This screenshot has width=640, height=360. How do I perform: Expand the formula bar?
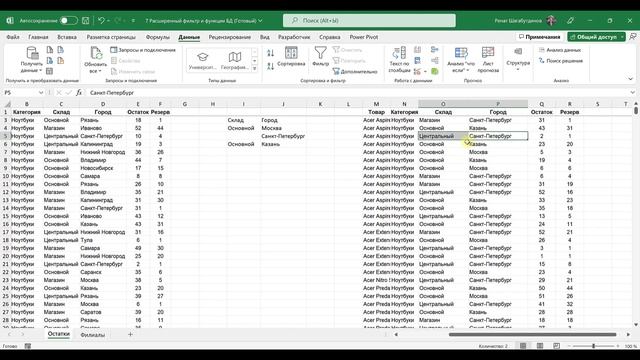click(x=632, y=93)
